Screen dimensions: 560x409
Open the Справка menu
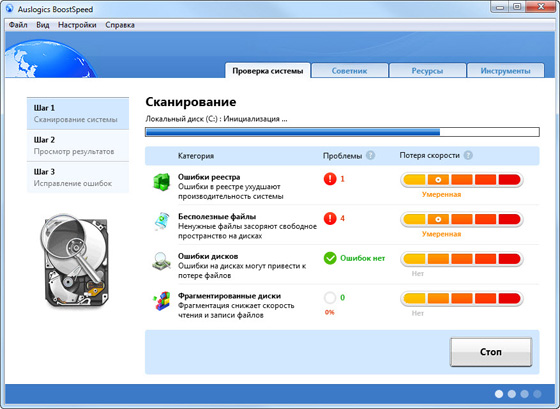(x=120, y=25)
